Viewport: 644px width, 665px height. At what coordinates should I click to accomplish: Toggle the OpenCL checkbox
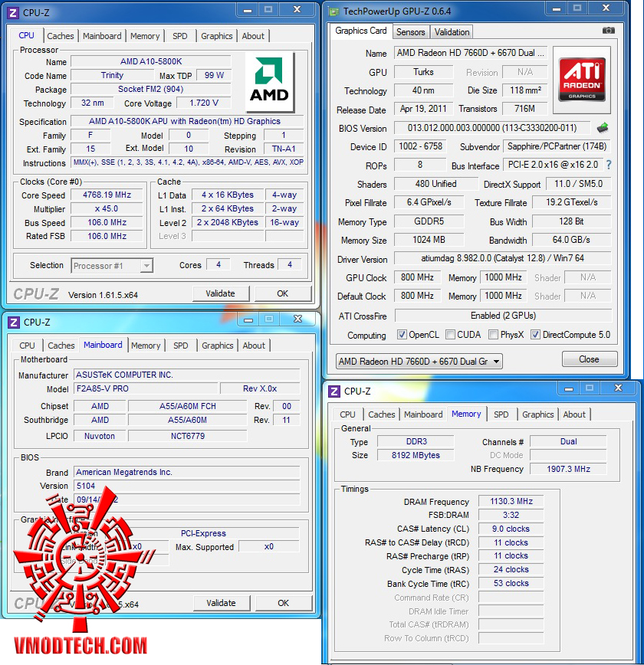click(x=402, y=335)
